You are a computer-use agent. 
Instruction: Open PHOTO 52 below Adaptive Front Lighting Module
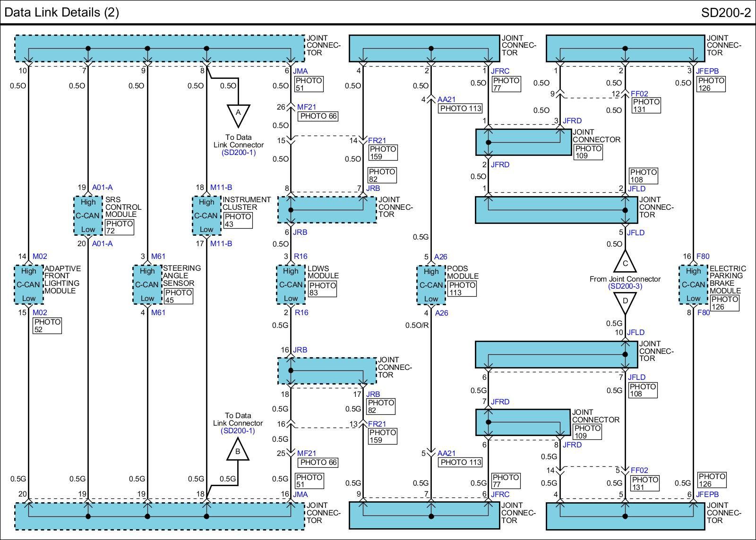(x=47, y=326)
